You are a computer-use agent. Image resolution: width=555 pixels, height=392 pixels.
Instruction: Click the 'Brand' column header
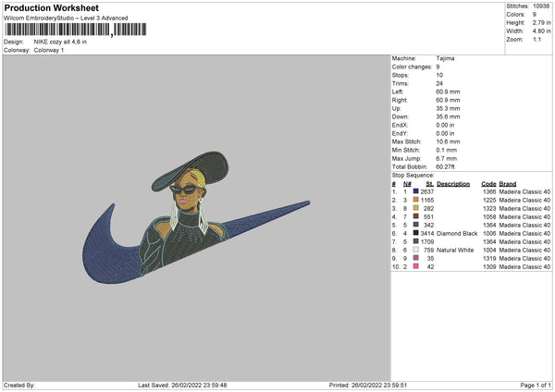tap(508, 184)
